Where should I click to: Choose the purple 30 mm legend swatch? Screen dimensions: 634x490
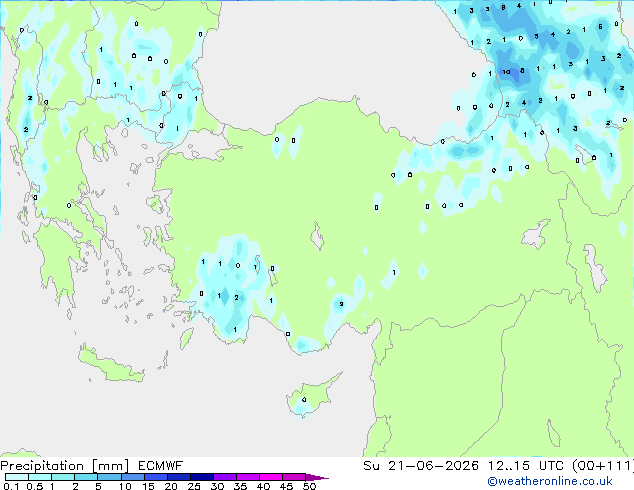tap(225, 477)
